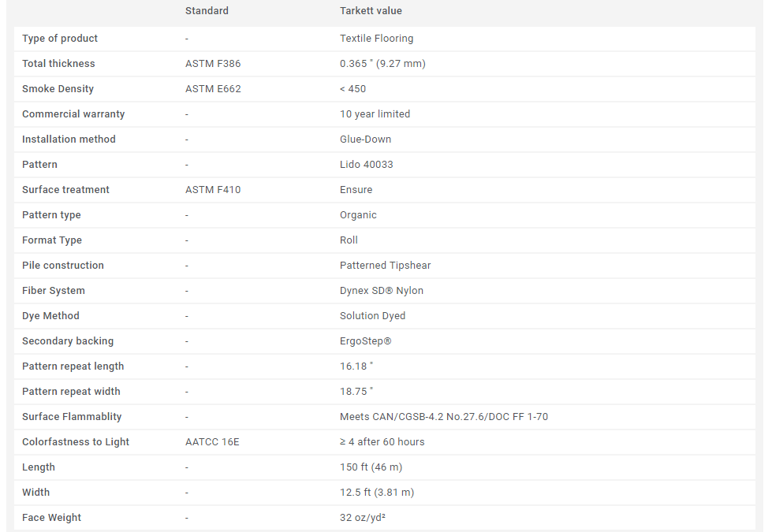Click the Total thickness ASTM F386 standard
Screen dimensions: 772x532
[x=213, y=64]
